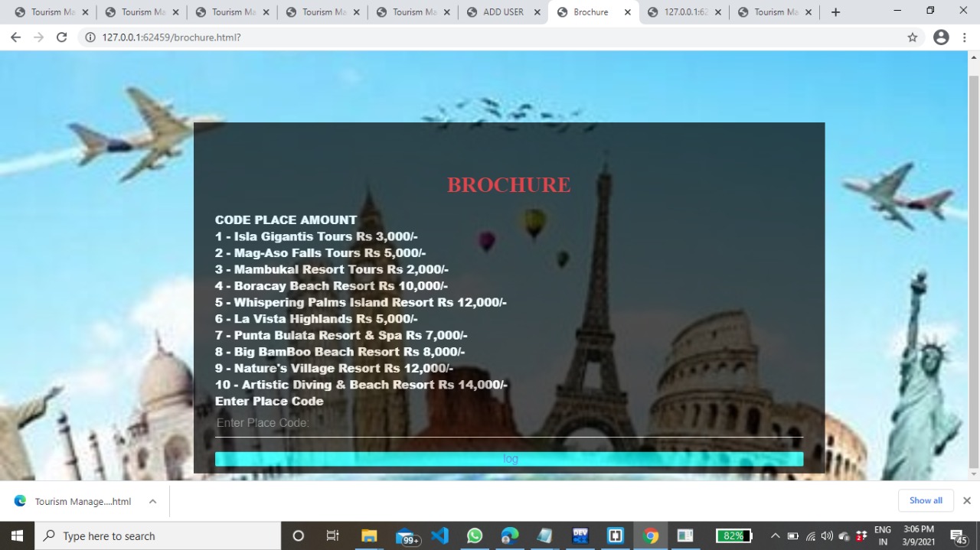Click the BROCHURE heading
Image resolution: width=980 pixels, height=550 pixels.
pyautogui.click(x=509, y=185)
